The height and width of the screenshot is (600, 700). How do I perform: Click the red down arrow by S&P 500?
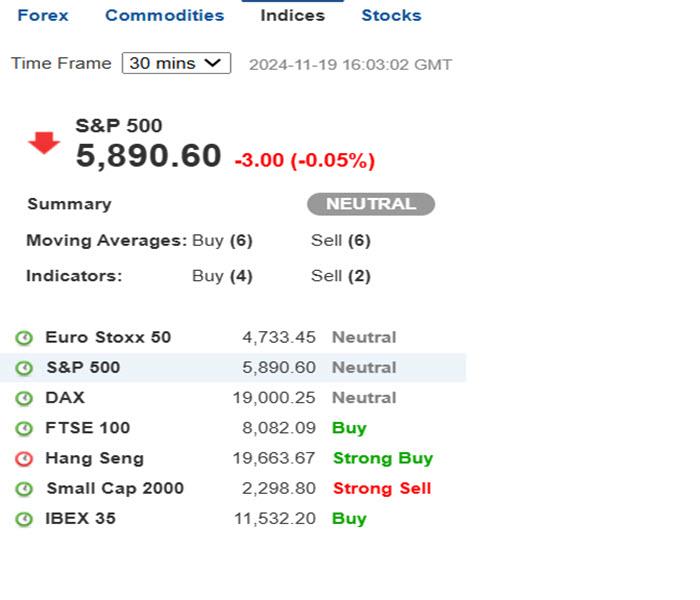(x=44, y=143)
